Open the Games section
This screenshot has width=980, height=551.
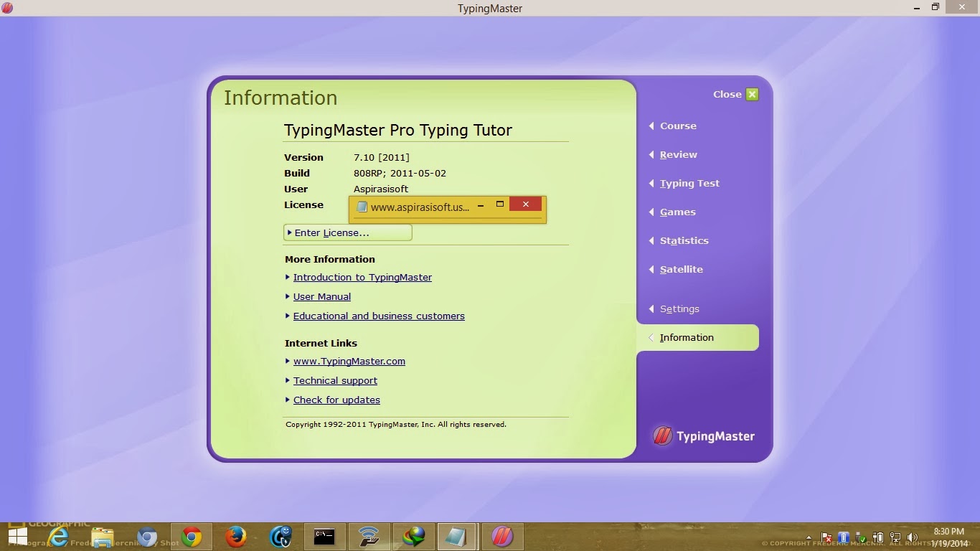point(677,212)
